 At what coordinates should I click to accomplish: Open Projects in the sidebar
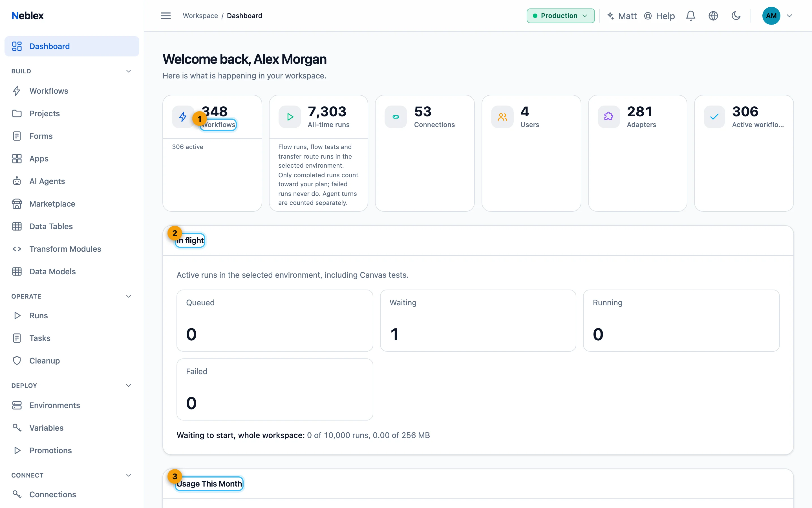click(72, 113)
